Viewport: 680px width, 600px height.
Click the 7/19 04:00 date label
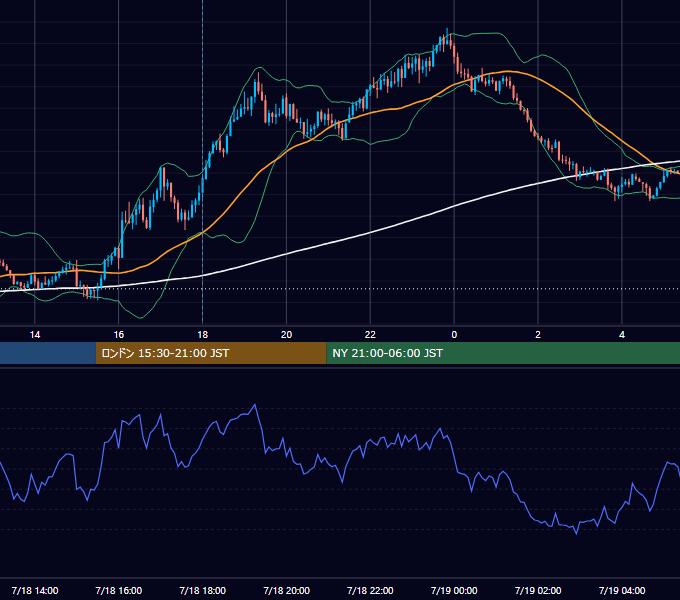[622, 590]
